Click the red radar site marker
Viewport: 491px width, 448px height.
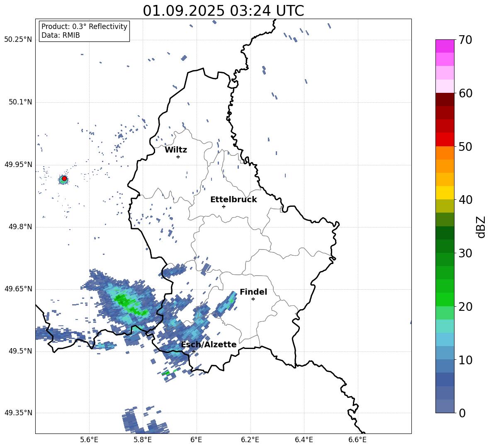coord(64,179)
